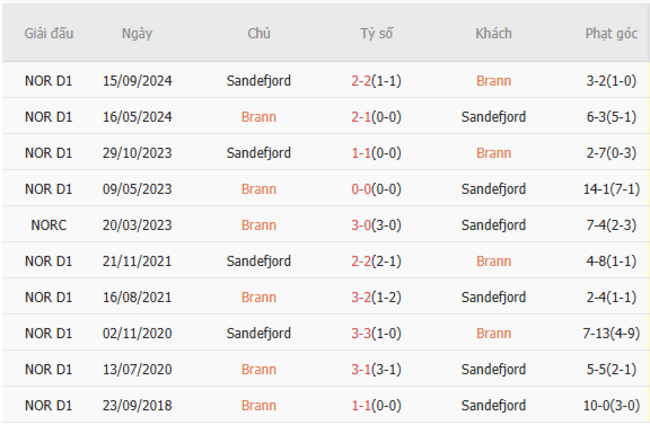This screenshot has width=650, height=425.
Task: Click Brann away team in the 21/11/2021 row
Action: click(493, 261)
